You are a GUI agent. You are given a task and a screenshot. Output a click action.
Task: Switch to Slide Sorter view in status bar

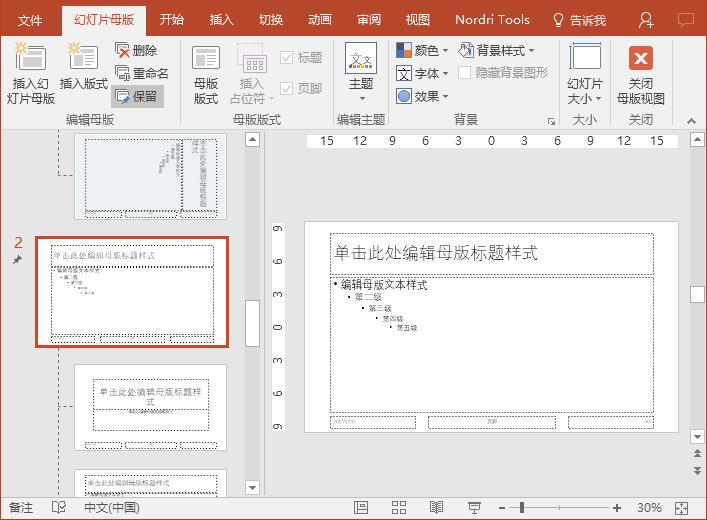pos(398,508)
